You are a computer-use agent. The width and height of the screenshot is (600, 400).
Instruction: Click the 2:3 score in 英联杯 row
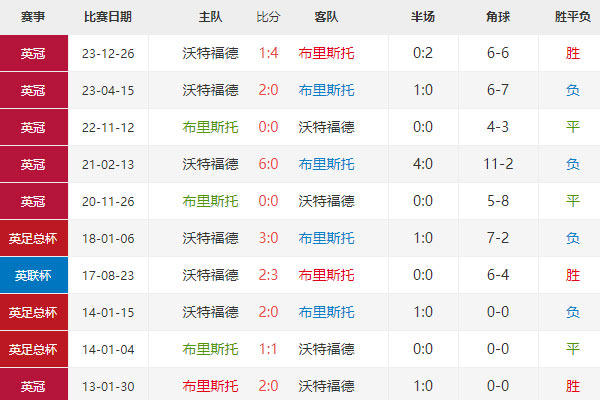point(268,275)
